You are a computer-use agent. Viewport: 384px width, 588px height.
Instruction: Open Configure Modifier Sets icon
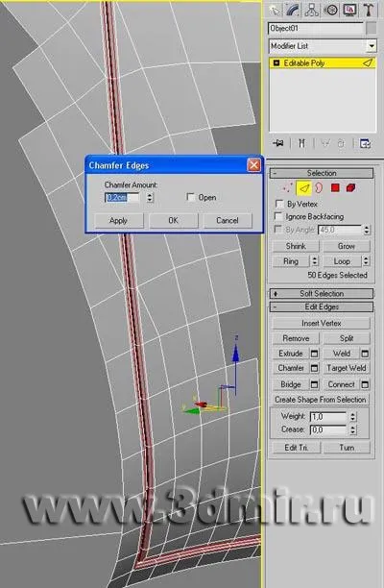tap(365, 143)
